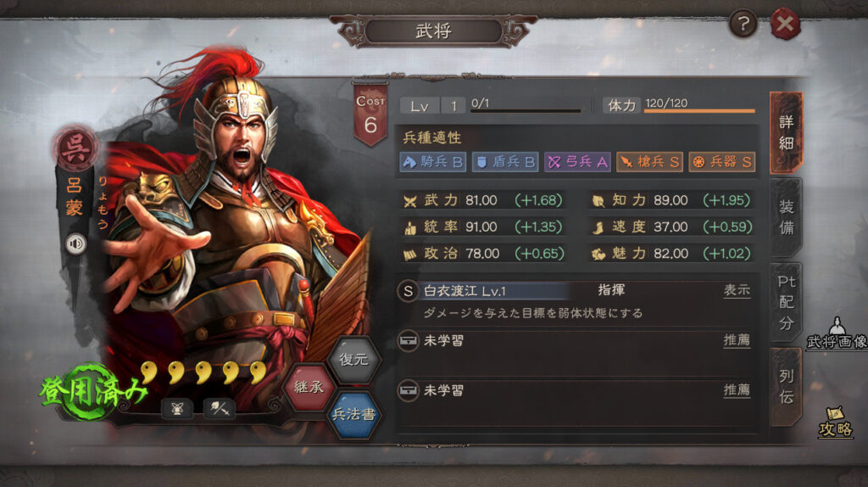
Task: Select the 兵器 S troop aptitude icon
Action: (x=722, y=162)
